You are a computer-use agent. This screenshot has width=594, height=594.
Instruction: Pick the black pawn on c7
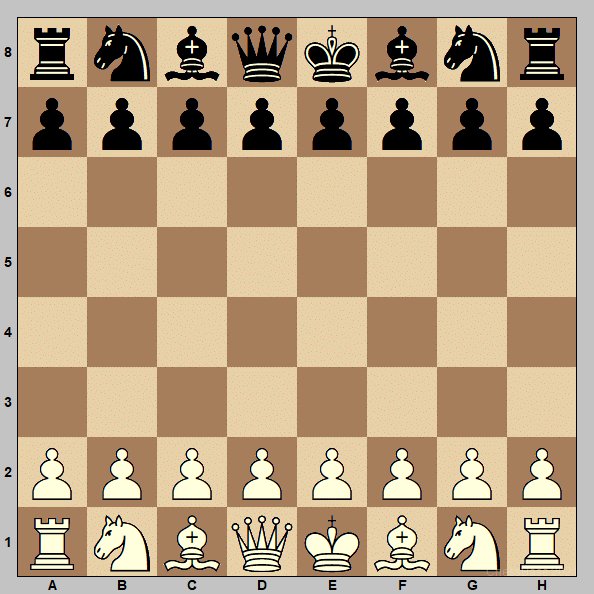192,123
